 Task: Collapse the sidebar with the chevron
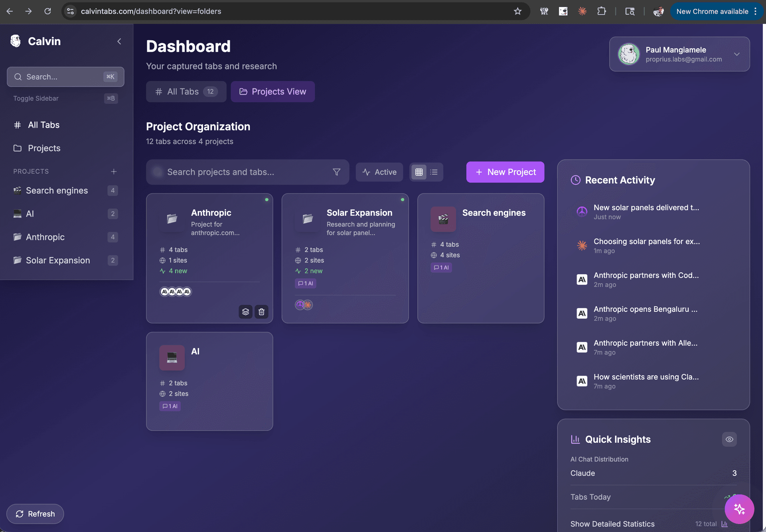119,41
